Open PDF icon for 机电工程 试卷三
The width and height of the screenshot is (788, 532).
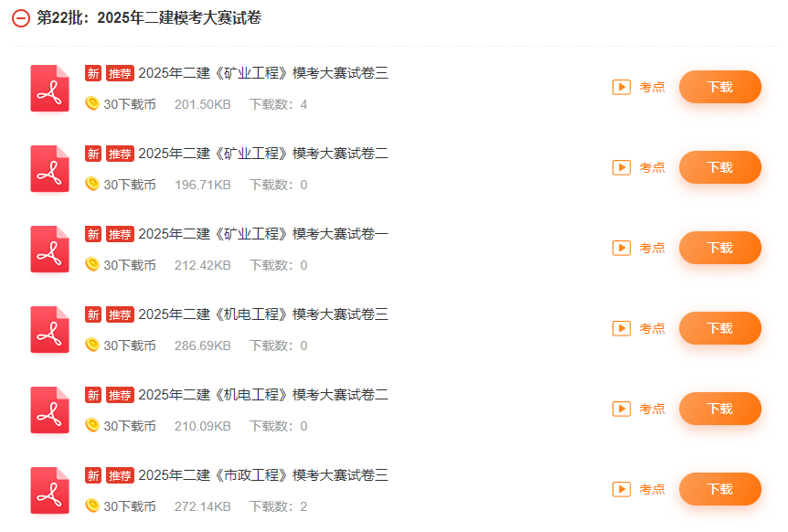tap(49, 329)
